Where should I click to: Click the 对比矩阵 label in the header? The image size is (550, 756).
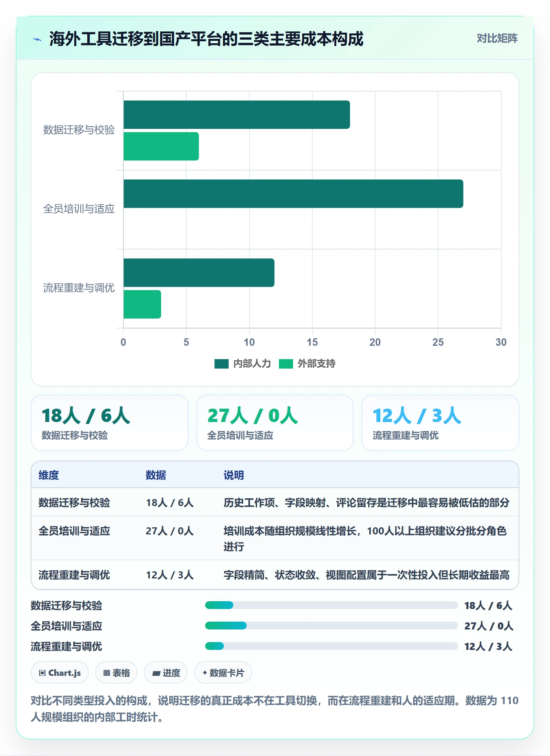(497, 39)
